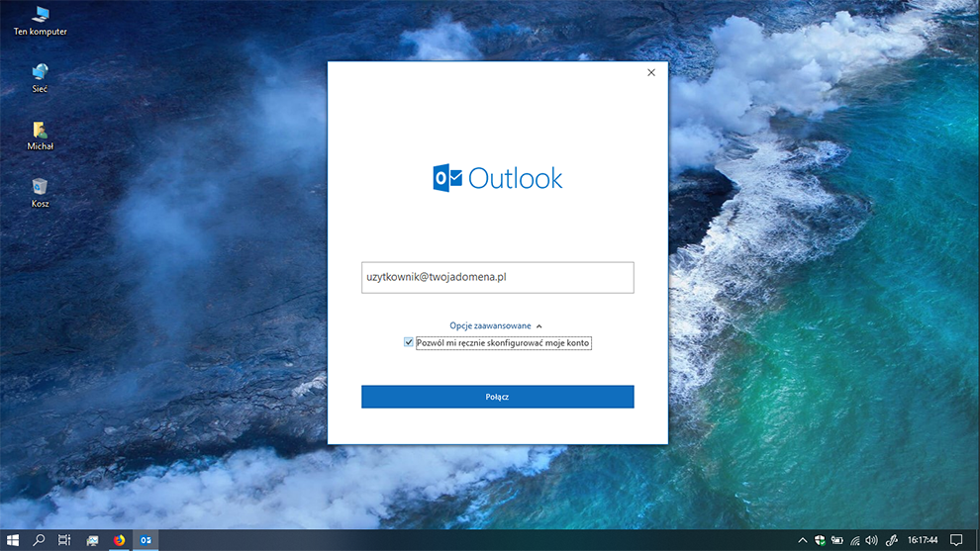Screen dimensions: 980x551
Task: Click the Outlook logo in the dialog
Action: point(497,178)
